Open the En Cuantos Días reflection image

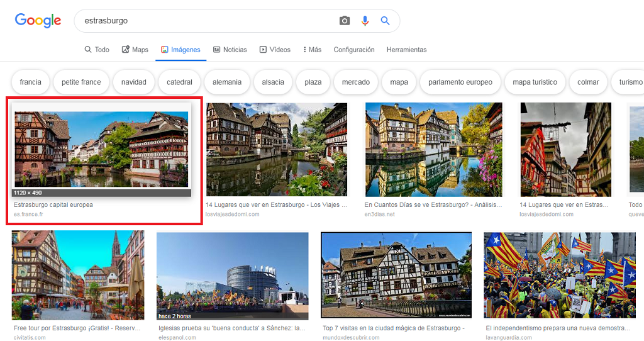pyautogui.click(x=434, y=149)
